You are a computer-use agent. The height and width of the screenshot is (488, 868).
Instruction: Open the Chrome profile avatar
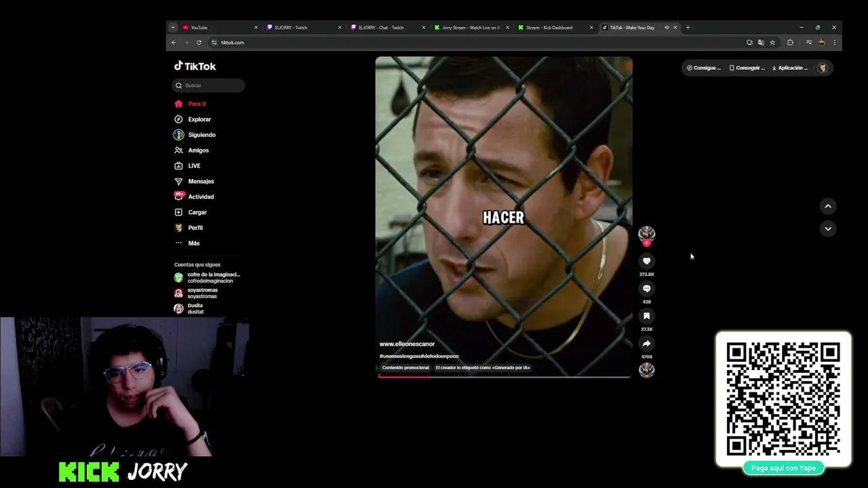822,43
